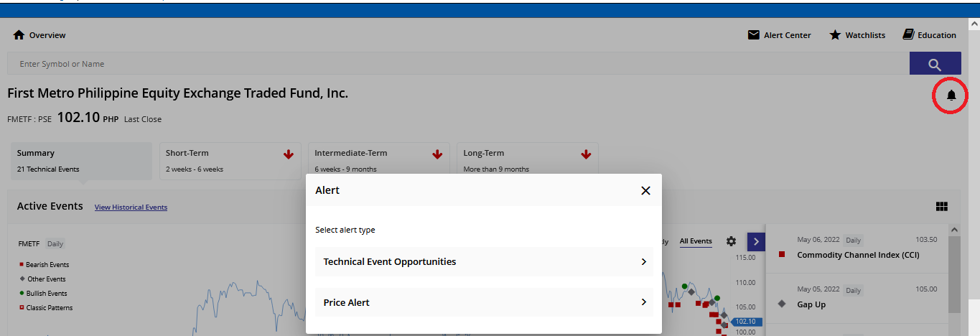Click the Alert Center link text
The image size is (980, 336).
(x=788, y=35)
